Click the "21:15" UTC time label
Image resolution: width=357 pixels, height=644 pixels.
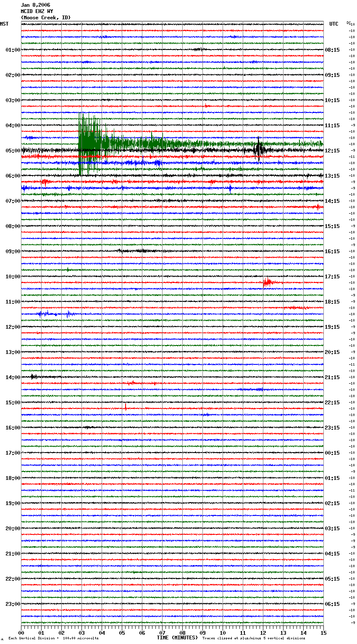pyautogui.click(x=332, y=377)
